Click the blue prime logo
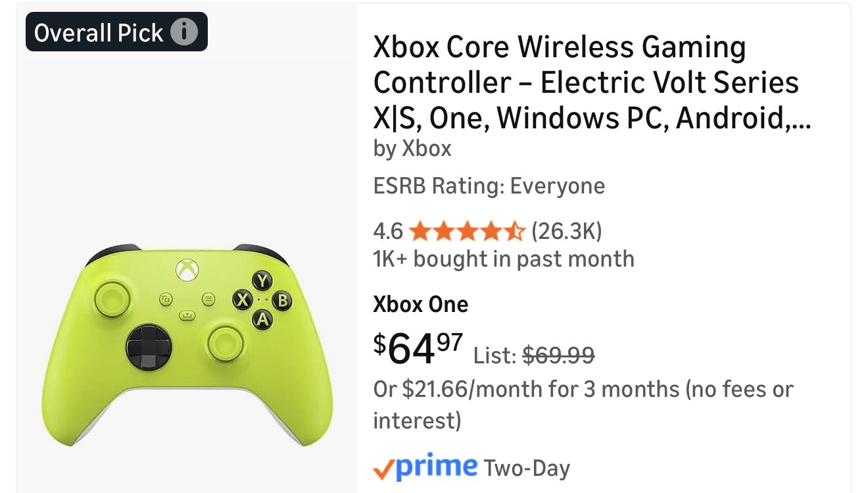The height and width of the screenshot is (493, 868). [437, 466]
